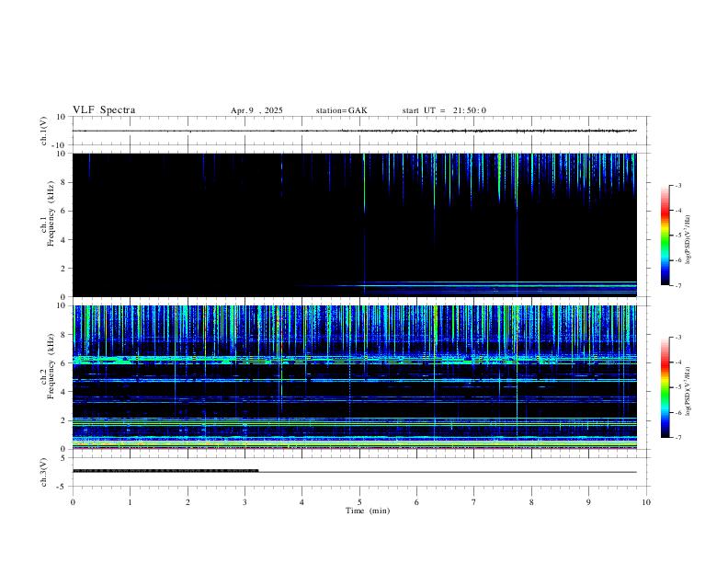This screenshot has height=563, width=728.
Task: Click the upper color bar's log(PSD) label
Action: coord(688,240)
